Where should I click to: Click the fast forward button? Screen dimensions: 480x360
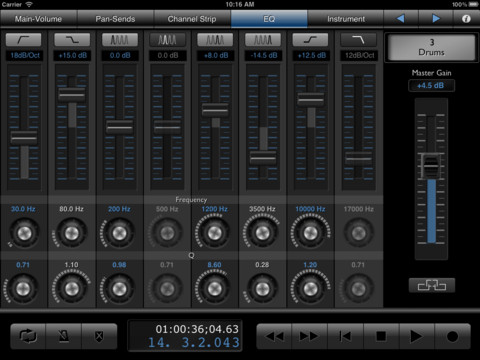click(310, 336)
